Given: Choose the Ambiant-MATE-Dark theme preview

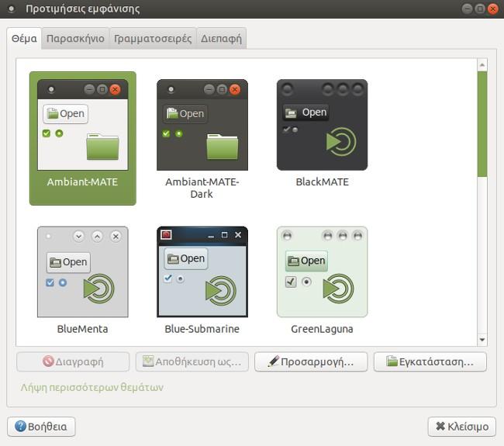Looking at the screenshot, I should click(202, 125).
